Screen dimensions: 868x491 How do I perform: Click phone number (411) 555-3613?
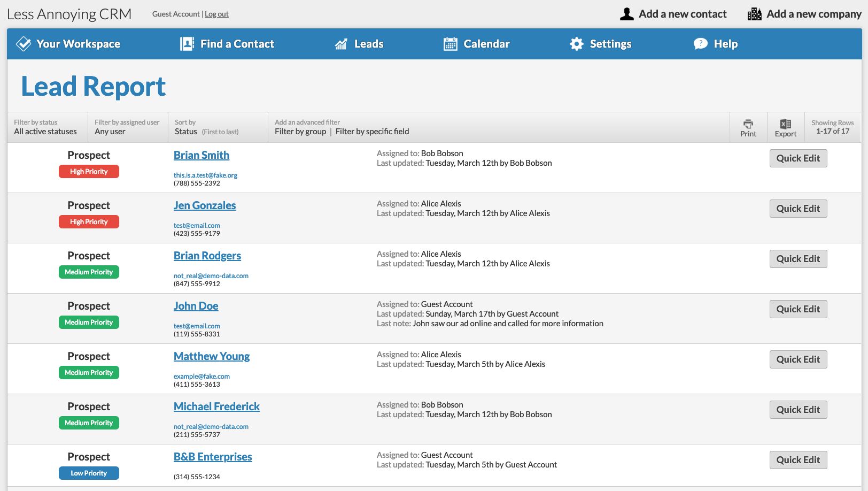(197, 384)
